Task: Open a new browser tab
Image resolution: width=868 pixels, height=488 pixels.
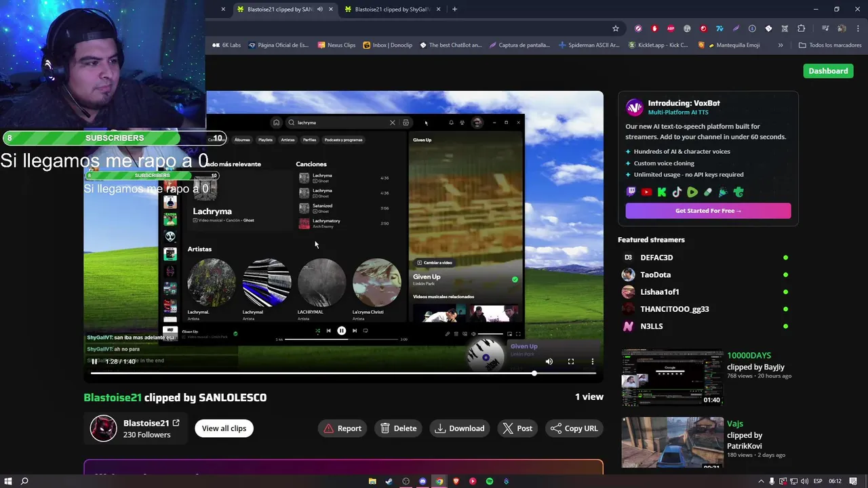Action: tap(454, 9)
